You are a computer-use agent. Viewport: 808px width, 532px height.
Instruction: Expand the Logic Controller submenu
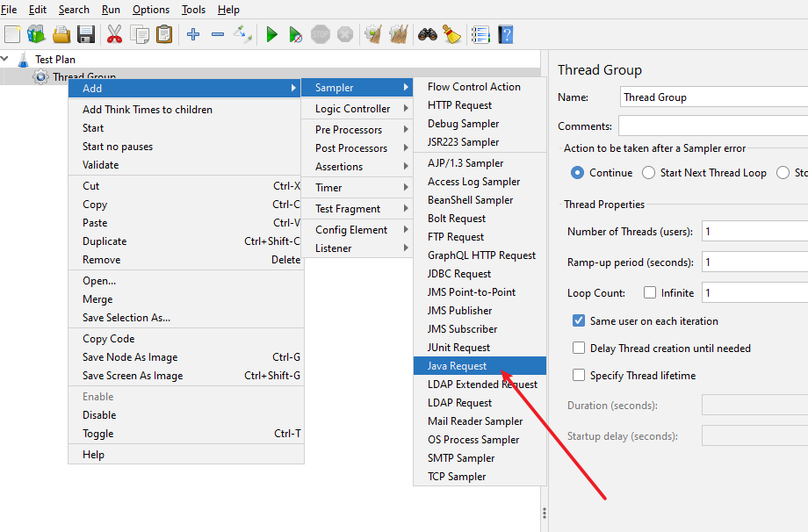(x=353, y=109)
